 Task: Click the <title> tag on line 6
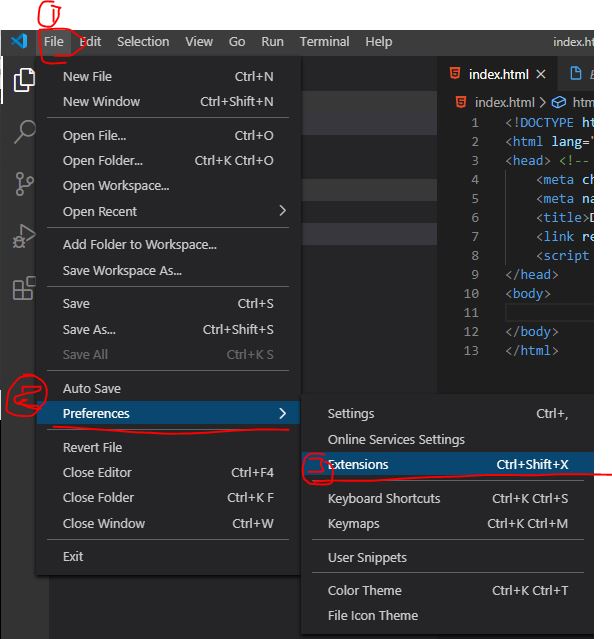[563, 218]
